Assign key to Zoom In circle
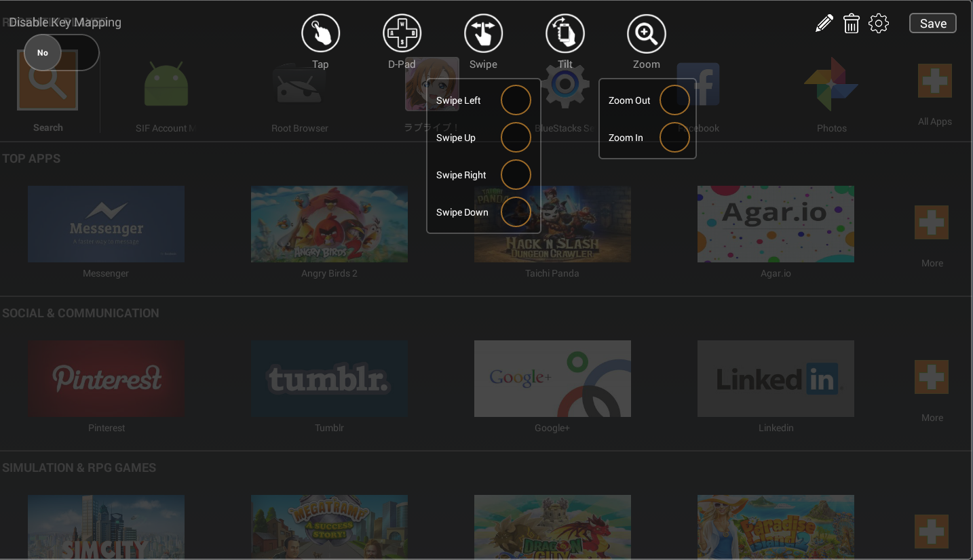 pyautogui.click(x=674, y=138)
